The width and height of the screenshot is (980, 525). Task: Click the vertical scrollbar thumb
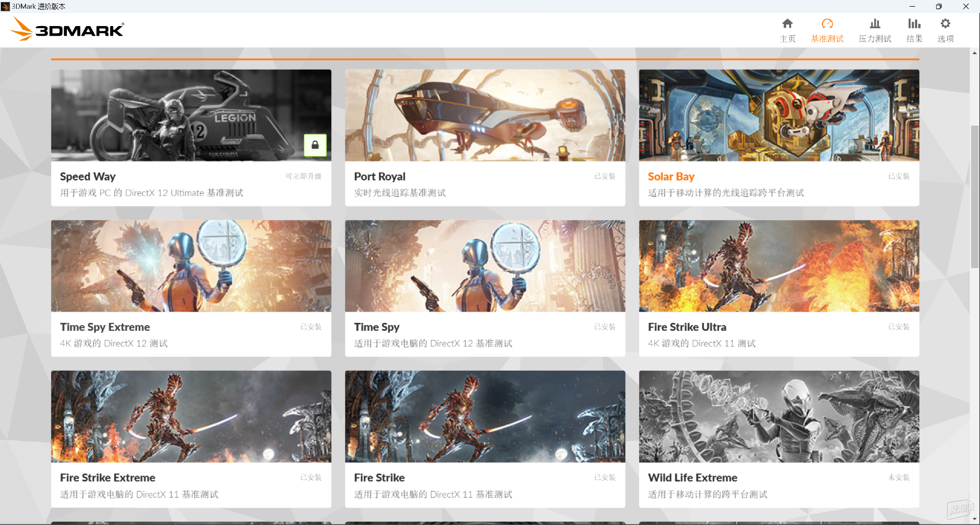click(974, 197)
